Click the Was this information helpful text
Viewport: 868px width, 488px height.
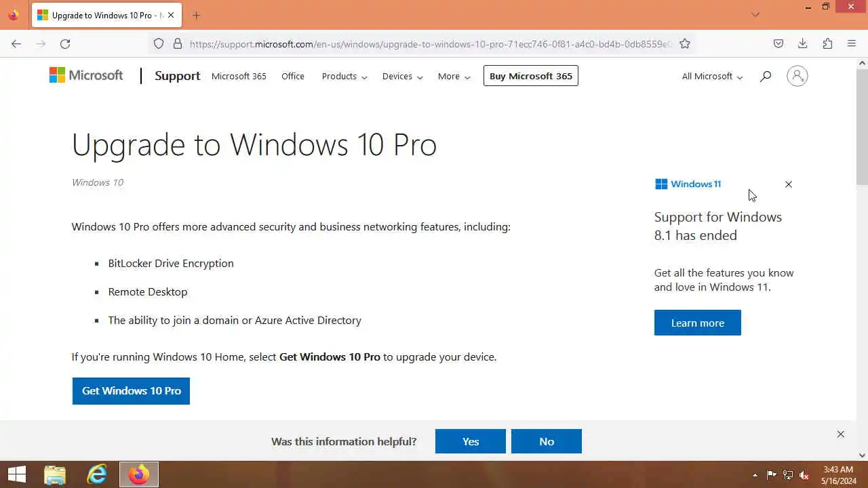(344, 441)
